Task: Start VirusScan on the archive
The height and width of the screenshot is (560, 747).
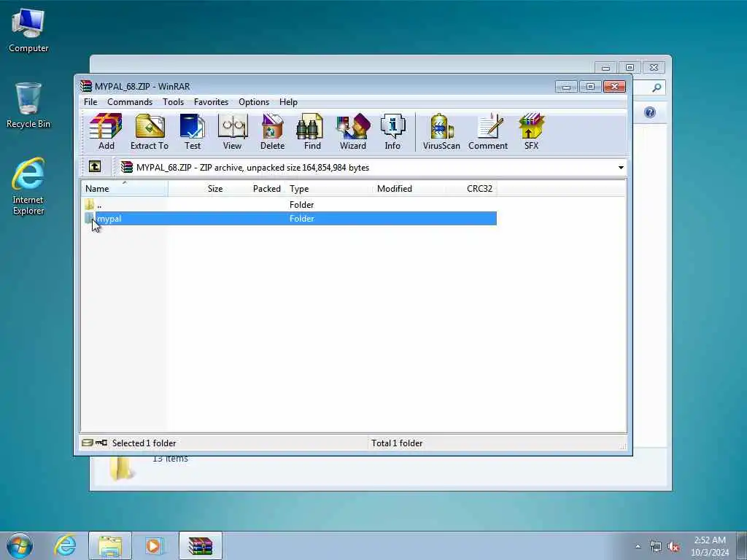Action: click(x=441, y=132)
